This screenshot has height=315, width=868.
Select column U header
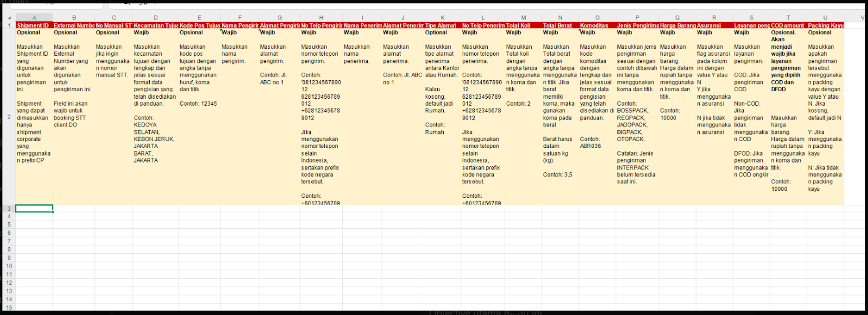point(825,18)
